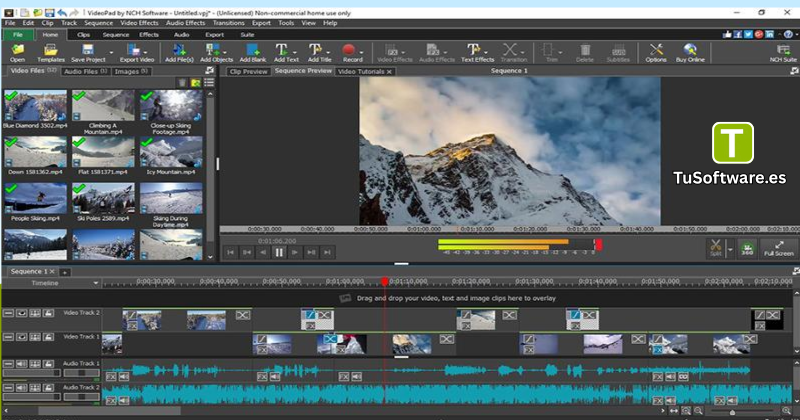Click the bin new folder icon
This screenshot has width=800, height=420.
pyautogui.click(x=195, y=83)
